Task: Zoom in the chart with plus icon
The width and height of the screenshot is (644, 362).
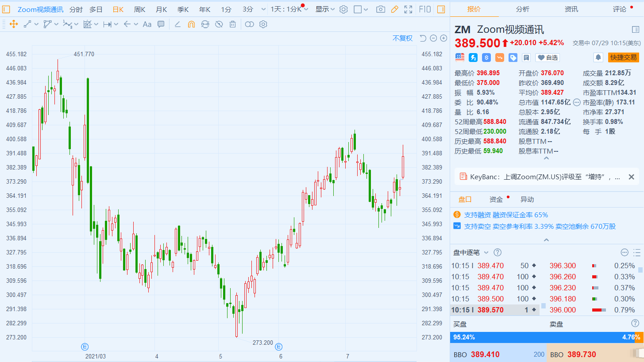Action: 443,39
